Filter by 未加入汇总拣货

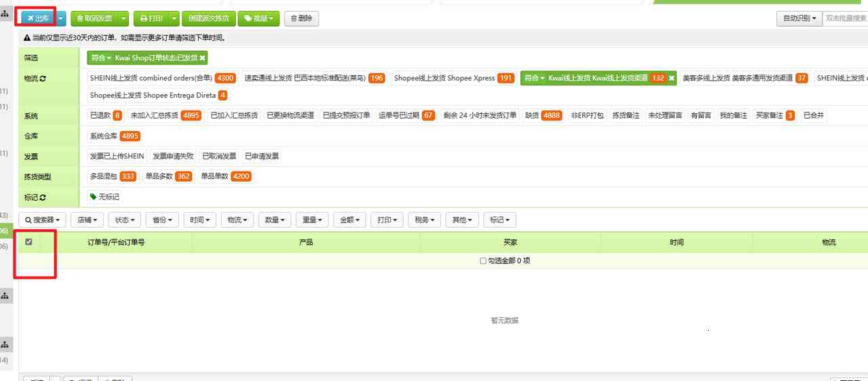pyautogui.click(x=165, y=115)
